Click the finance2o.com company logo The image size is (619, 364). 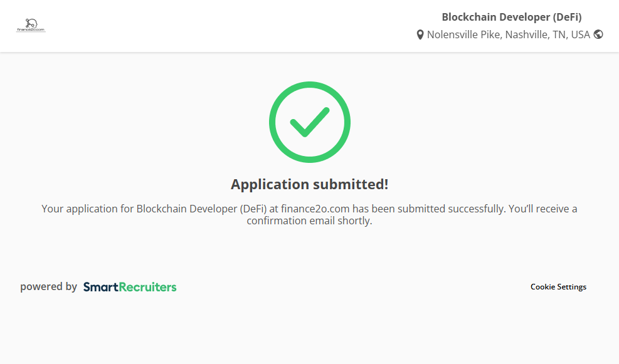[x=30, y=26]
